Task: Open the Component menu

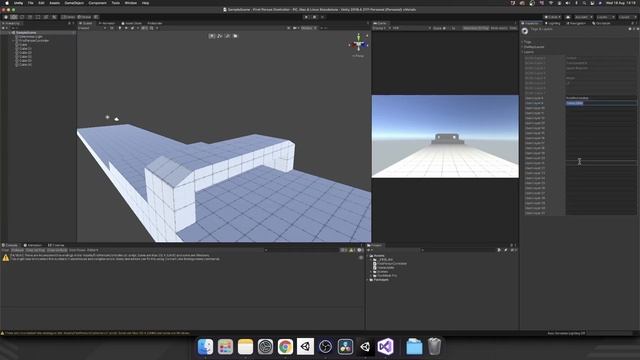Action: pyautogui.click(x=98, y=3)
